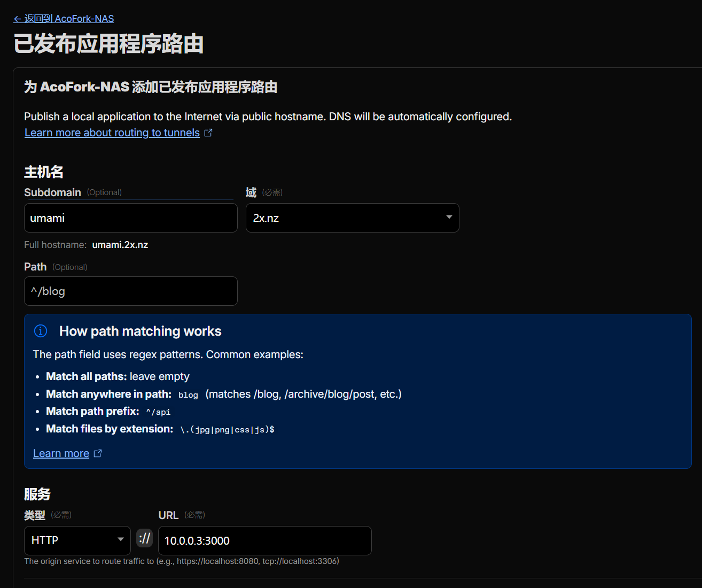Click the Path field containing ^/blog

point(130,291)
